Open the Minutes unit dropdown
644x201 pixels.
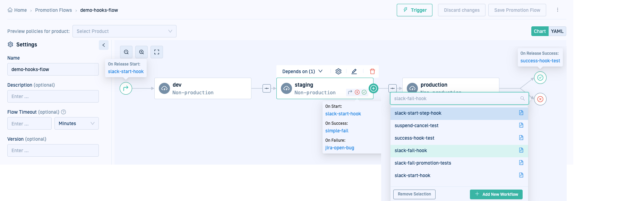click(76, 123)
